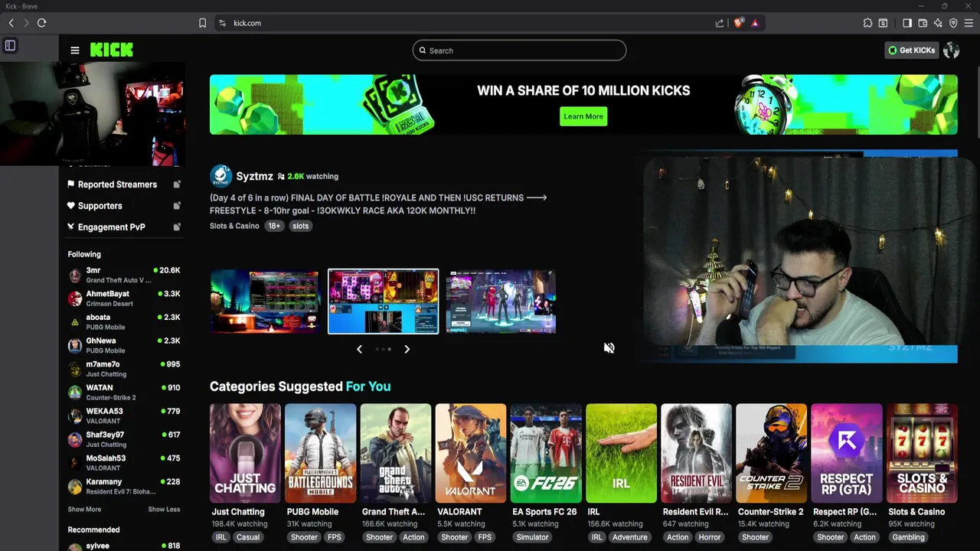This screenshot has height=551, width=980.
Task: Click the Simulator tag under EA Sports FC 26
Action: coord(532,537)
